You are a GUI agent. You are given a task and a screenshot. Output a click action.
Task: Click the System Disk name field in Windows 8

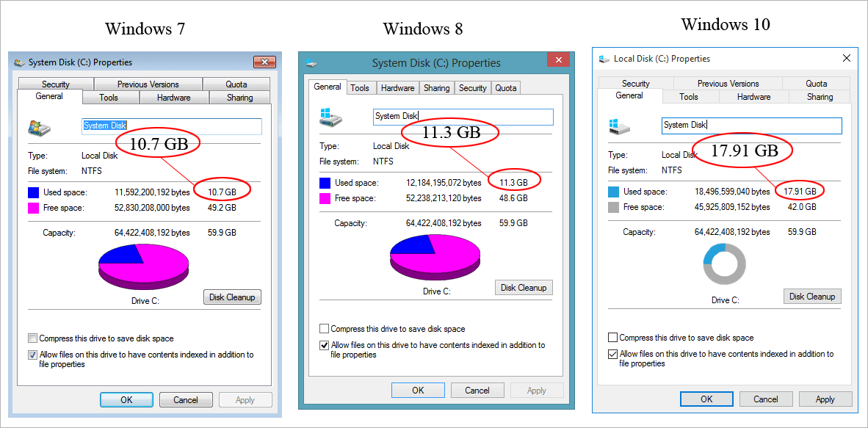[x=463, y=117]
